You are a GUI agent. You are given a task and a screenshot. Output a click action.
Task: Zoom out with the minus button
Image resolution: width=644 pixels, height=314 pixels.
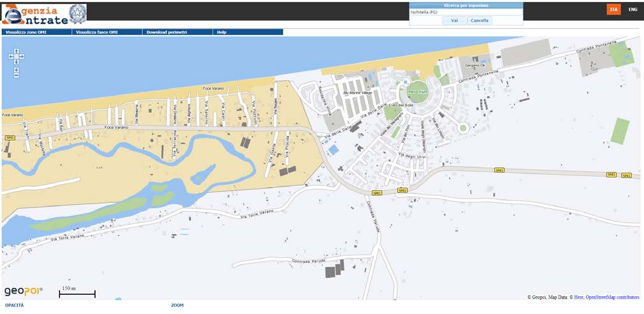(16, 75)
